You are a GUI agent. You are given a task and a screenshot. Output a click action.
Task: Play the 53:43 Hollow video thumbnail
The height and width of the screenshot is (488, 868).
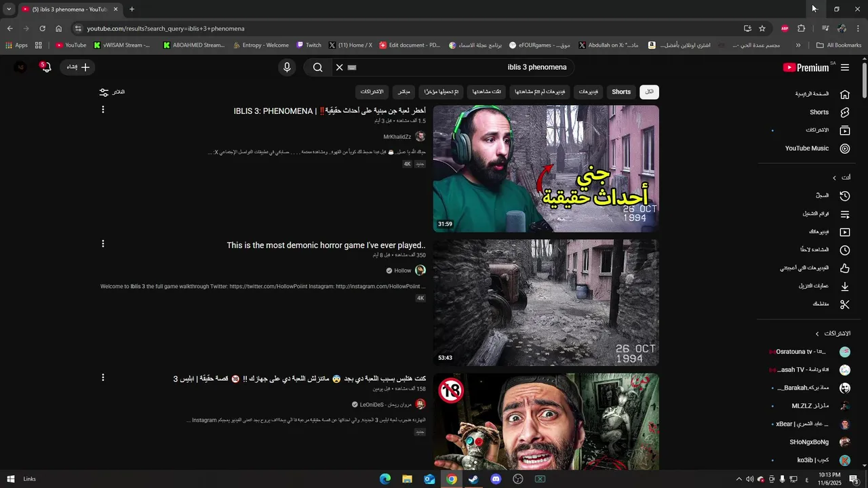[x=546, y=302]
